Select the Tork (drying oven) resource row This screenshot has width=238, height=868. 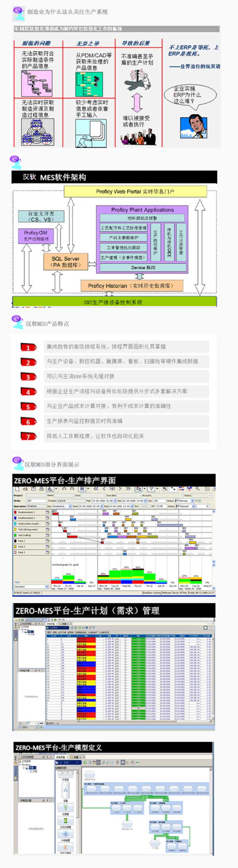pyautogui.click(x=31, y=529)
